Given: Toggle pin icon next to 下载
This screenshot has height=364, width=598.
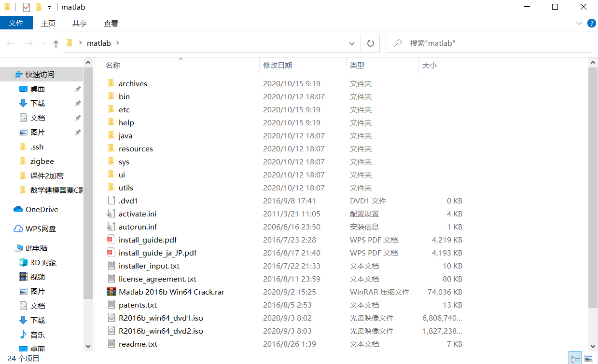Looking at the screenshot, I should coord(78,103).
